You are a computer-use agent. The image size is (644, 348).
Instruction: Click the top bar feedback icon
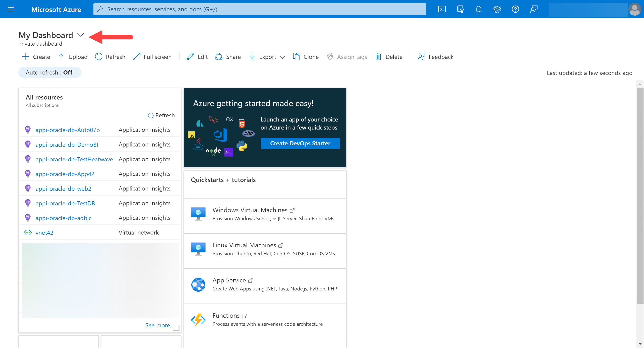click(534, 9)
